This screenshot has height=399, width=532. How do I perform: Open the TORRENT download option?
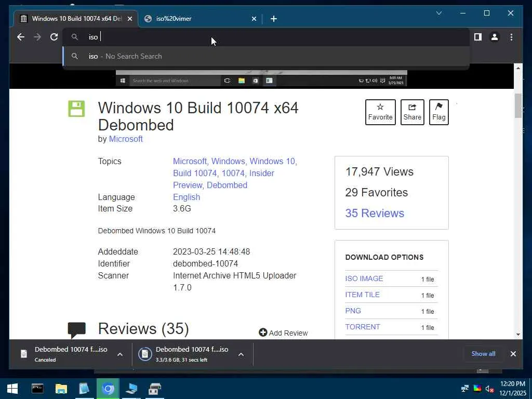point(362,327)
